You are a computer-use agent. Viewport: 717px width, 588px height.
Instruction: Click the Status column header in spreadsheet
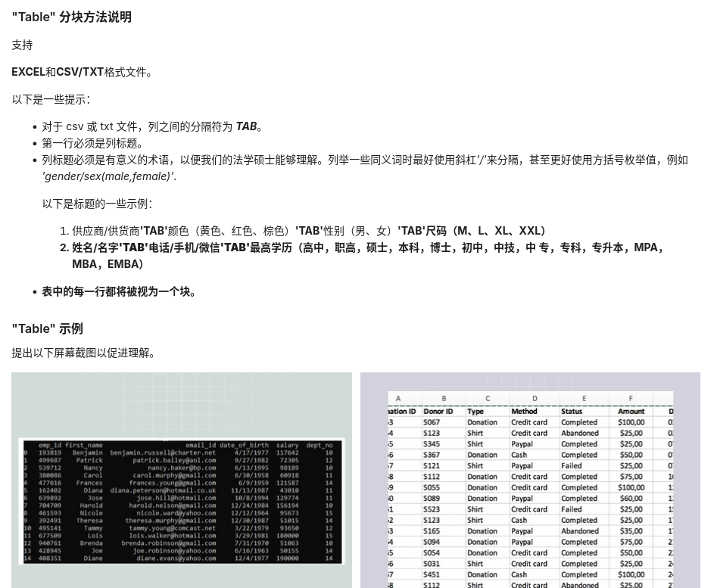pos(572,411)
